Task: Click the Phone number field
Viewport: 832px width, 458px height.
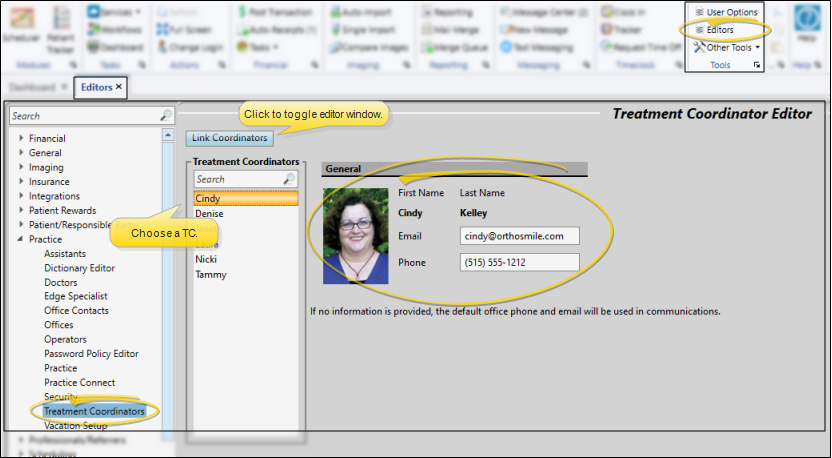Action: [519, 262]
